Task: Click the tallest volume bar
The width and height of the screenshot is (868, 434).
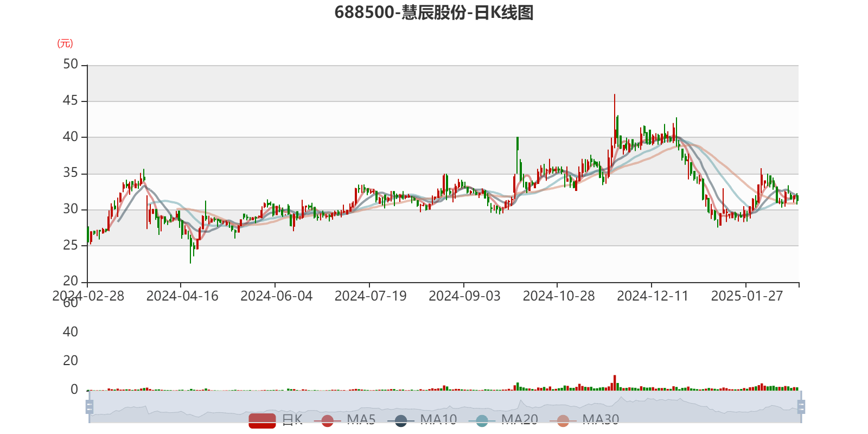Action: click(x=615, y=382)
